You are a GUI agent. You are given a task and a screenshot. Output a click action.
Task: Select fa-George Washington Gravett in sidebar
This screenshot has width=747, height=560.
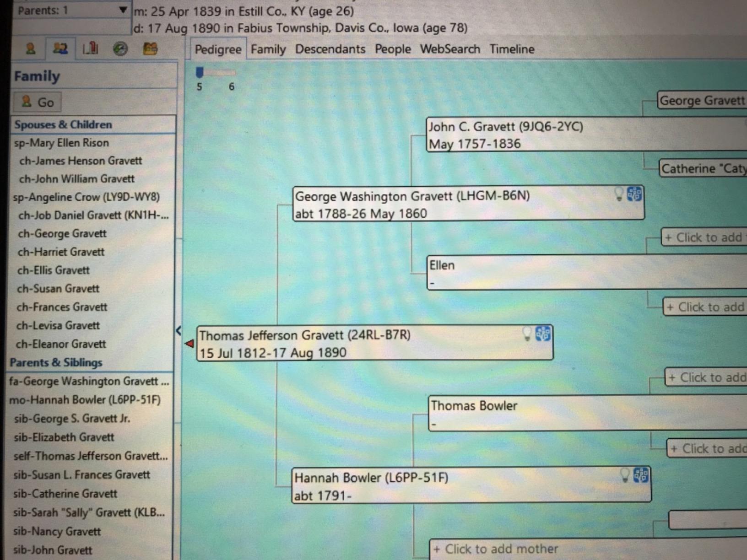[x=90, y=381]
